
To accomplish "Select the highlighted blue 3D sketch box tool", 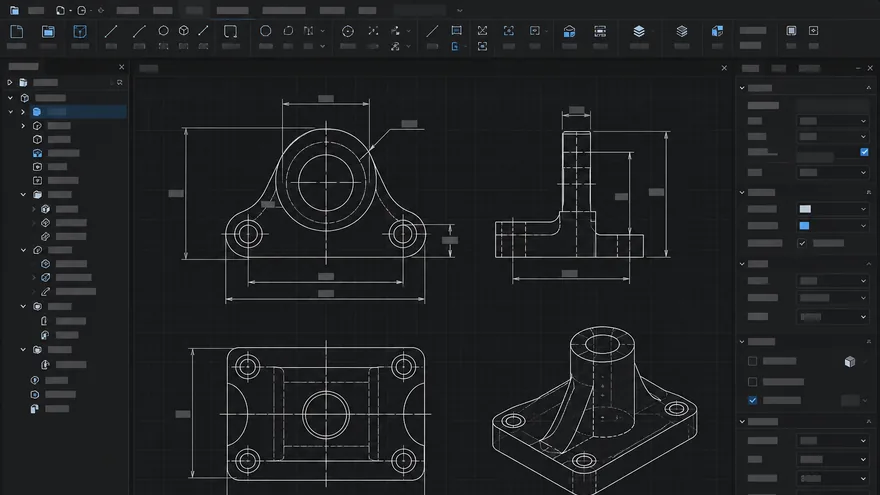I will coord(80,31).
